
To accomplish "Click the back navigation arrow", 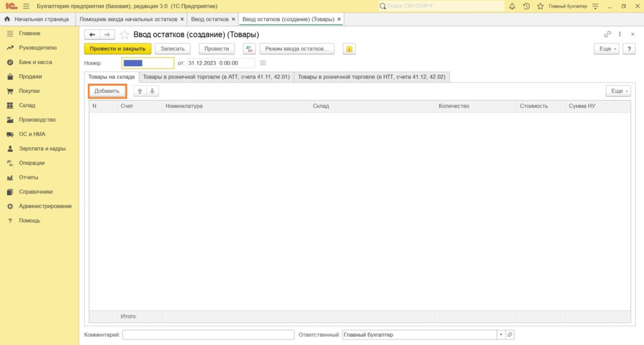I will pyautogui.click(x=92, y=35).
